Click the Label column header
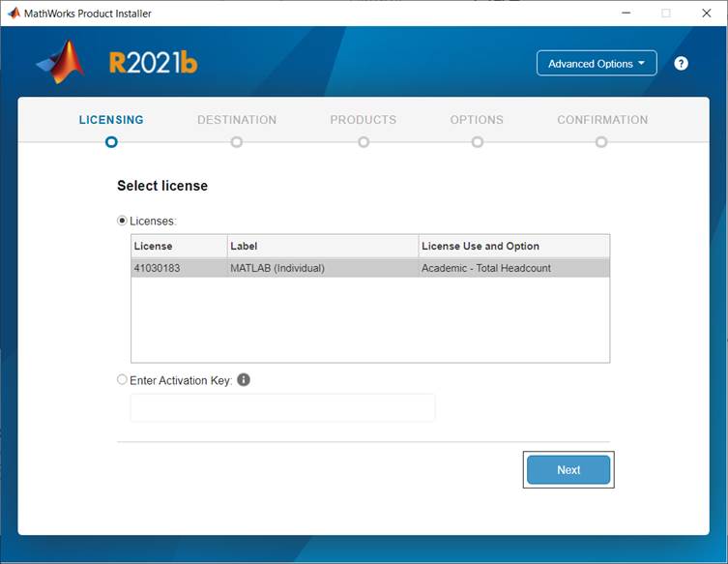Screen dimensions: 728x564 (323, 246)
